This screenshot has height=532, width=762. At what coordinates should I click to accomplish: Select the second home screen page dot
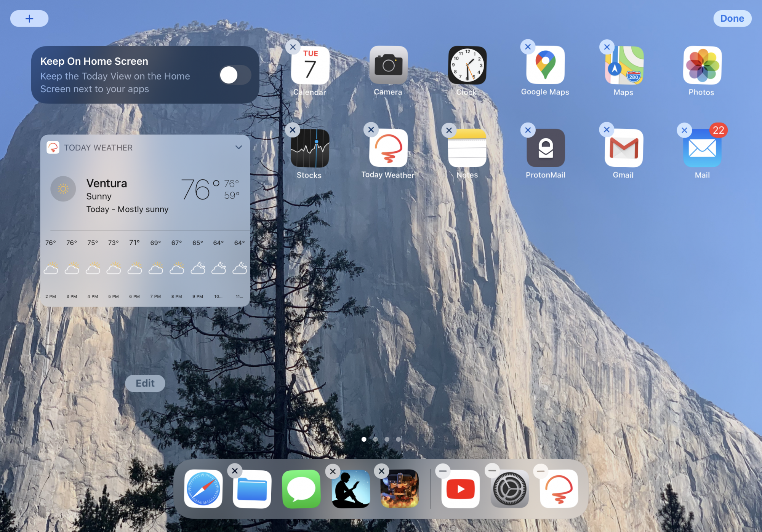pos(376,439)
